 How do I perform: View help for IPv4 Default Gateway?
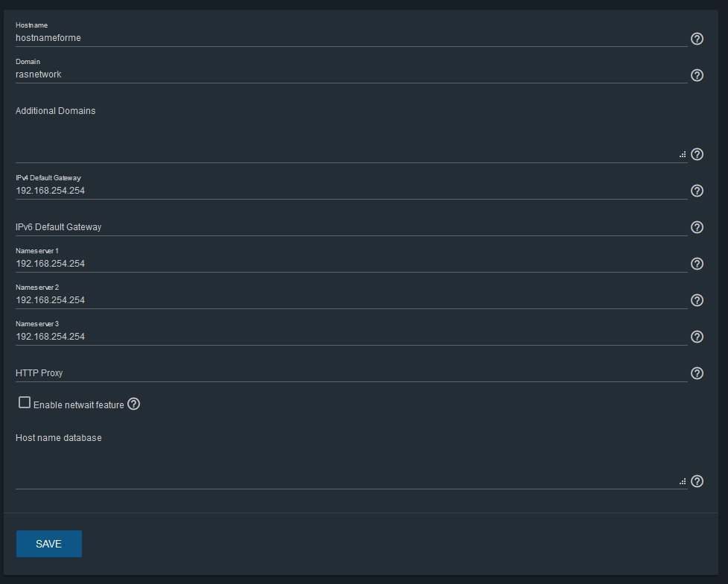[697, 191]
